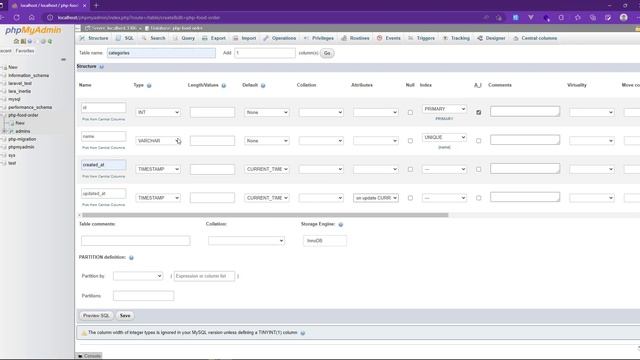
Task: Enable A_I checkbox for updated_at column
Action: (478, 198)
